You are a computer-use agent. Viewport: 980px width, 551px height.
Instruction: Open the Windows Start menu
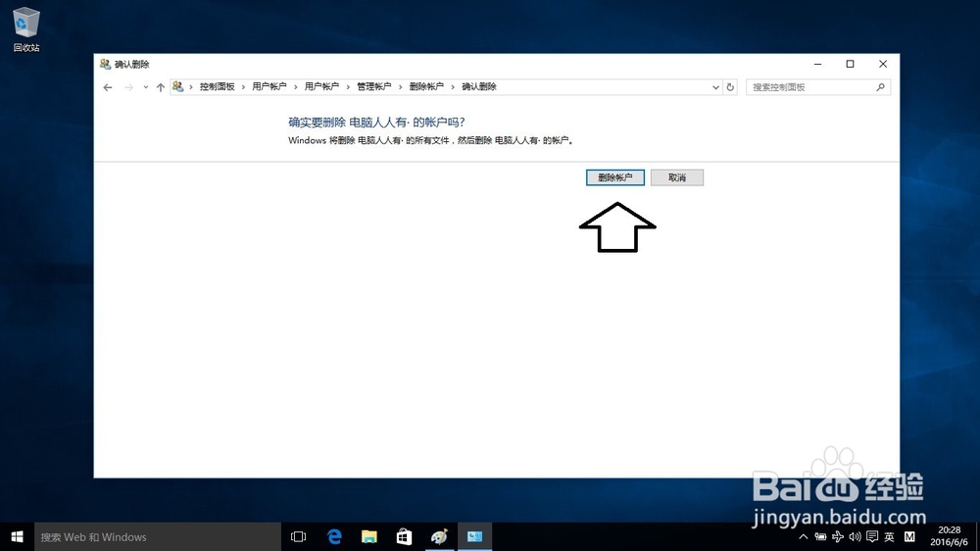17,536
